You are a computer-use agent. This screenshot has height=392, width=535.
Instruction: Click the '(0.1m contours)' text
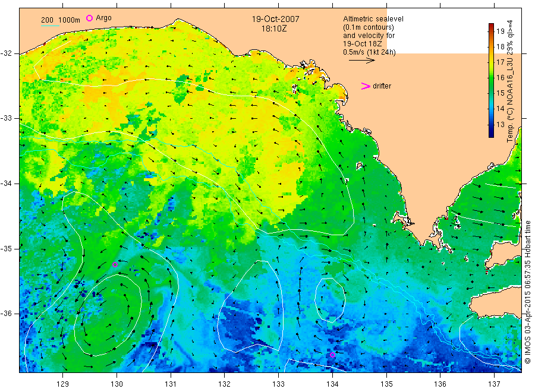[369, 27]
